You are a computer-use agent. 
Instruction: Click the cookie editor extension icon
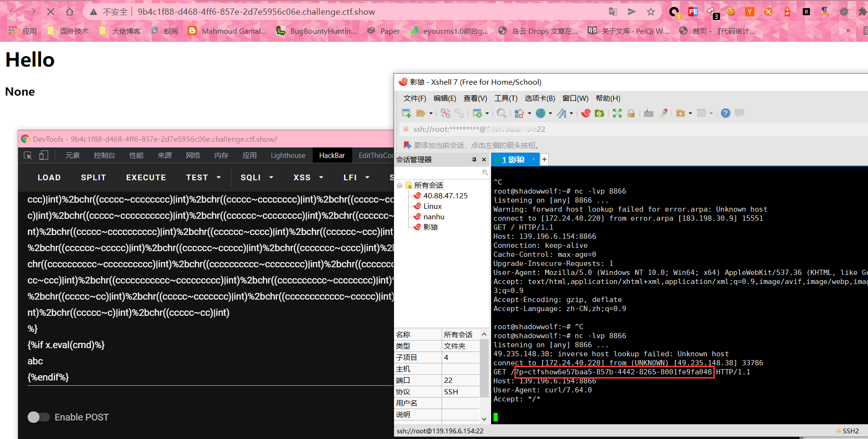tap(731, 12)
